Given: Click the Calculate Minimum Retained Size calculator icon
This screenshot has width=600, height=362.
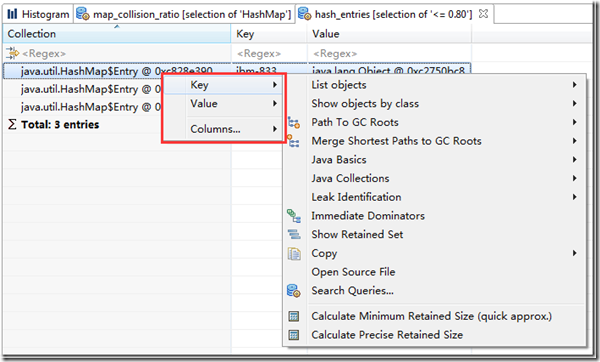Looking at the screenshot, I should (x=294, y=316).
